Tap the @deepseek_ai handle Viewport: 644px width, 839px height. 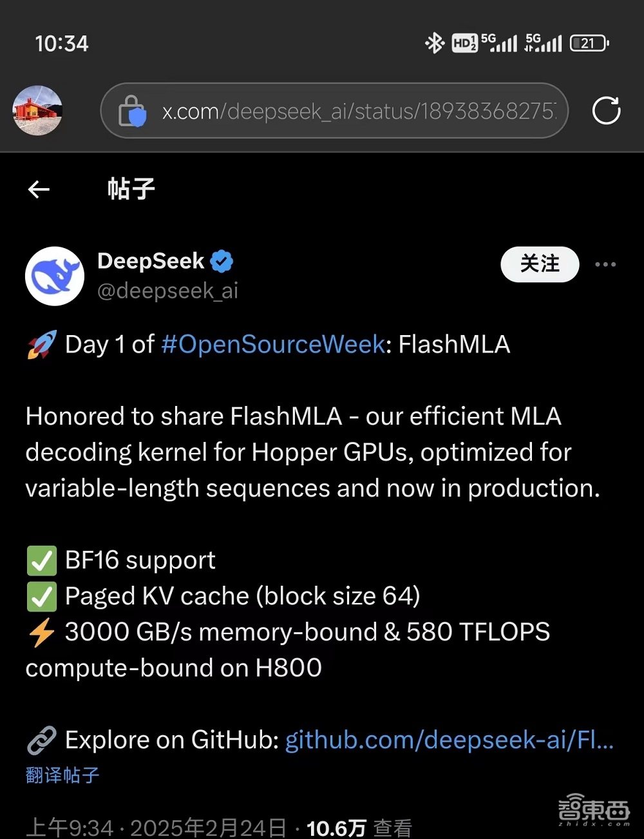[167, 291]
